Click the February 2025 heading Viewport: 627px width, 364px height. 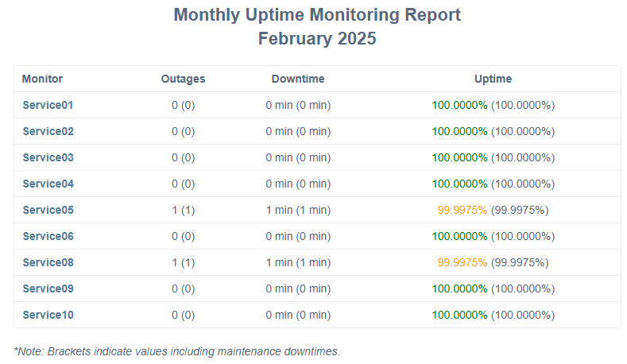coord(317,38)
